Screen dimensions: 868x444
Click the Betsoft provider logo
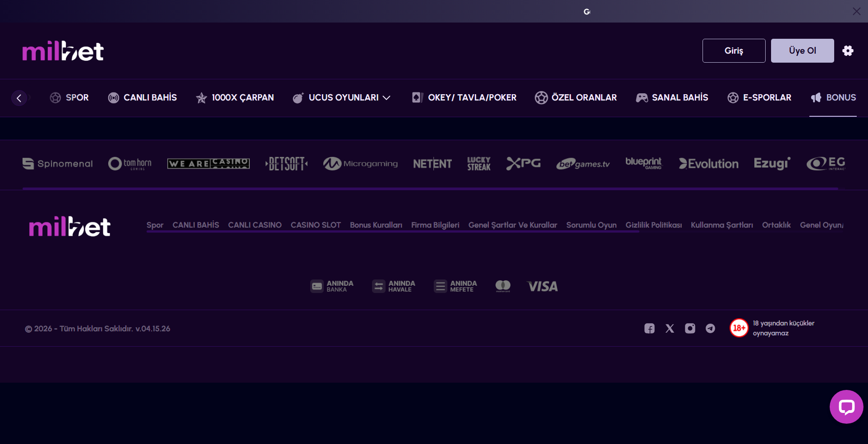286,164
